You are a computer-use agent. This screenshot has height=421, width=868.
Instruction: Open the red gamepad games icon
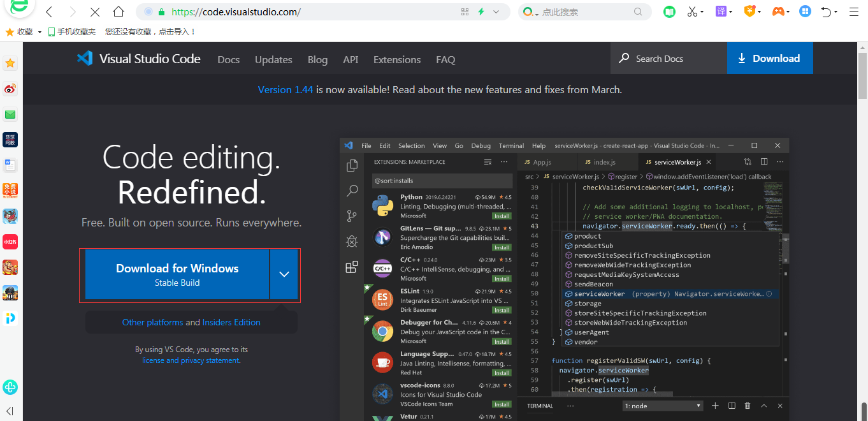pyautogui.click(x=778, y=11)
